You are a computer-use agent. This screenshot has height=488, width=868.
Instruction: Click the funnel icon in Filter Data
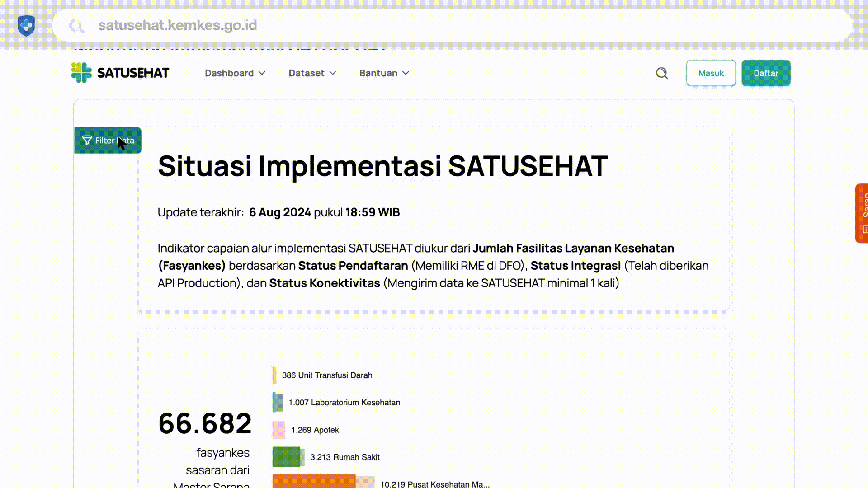(87, 141)
